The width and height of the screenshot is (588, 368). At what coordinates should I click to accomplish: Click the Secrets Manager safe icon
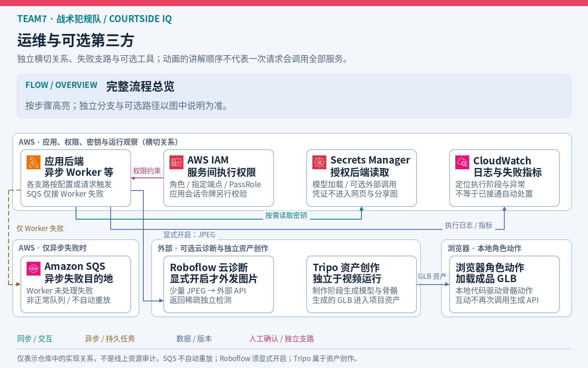[x=319, y=162]
